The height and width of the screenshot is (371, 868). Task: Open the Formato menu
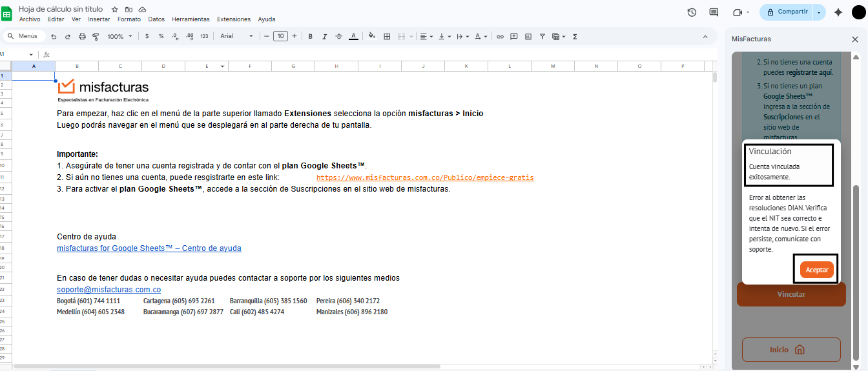click(129, 19)
